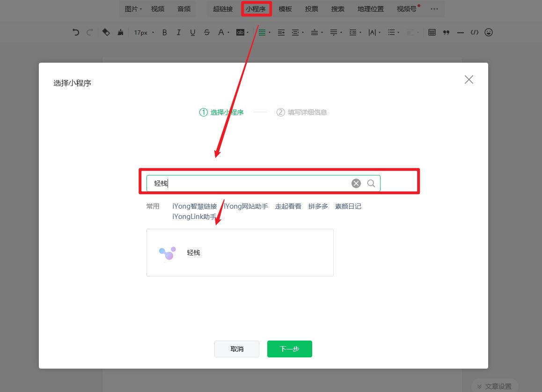Toggle bold text formatting

click(x=164, y=32)
